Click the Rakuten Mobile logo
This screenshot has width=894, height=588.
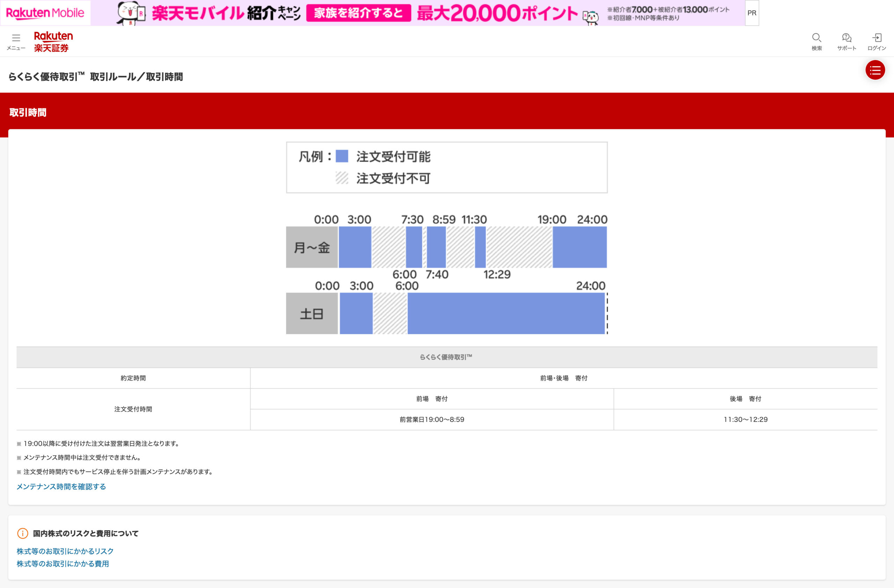click(x=45, y=13)
